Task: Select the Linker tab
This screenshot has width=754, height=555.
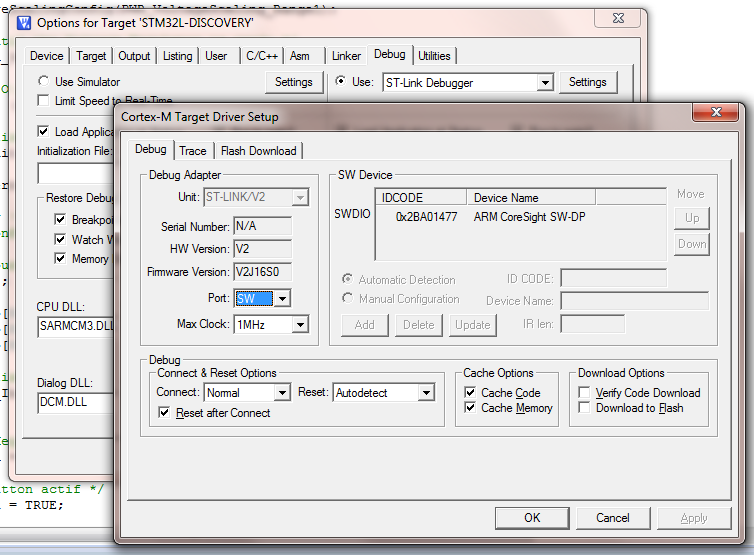Action: pos(346,56)
